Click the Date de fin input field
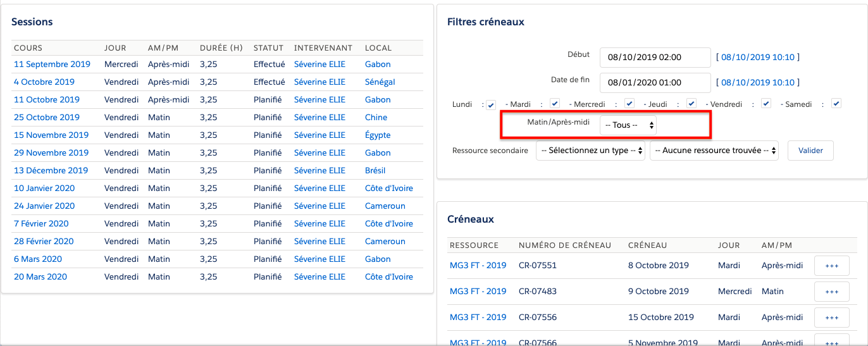The image size is (868, 346). pos(655,82)
